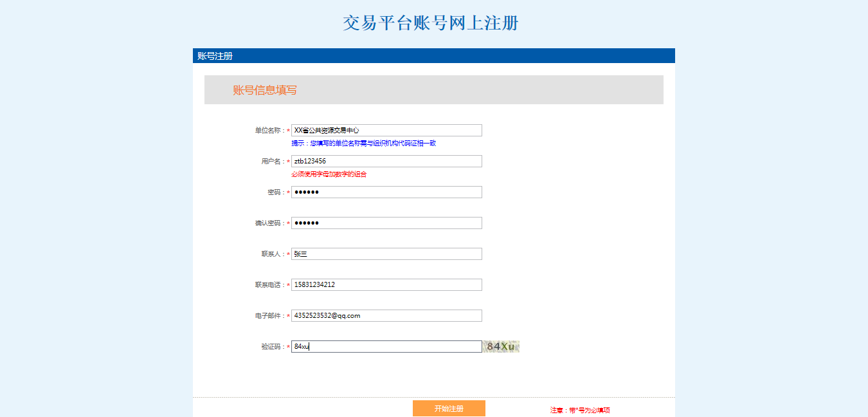Click the 验证码 captcha text input
Image resolution: width=868 pixels, height=417 pixels.
(386, 346)
